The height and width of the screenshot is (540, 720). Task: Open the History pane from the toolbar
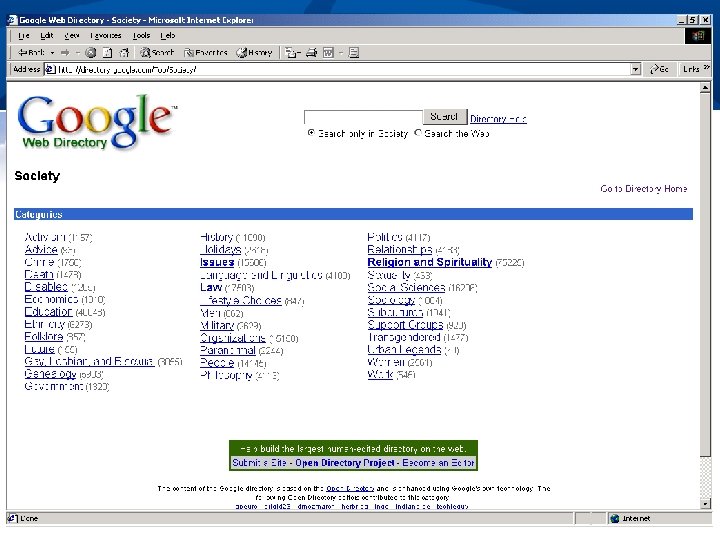pyautogui.click(x=254, y=53)
